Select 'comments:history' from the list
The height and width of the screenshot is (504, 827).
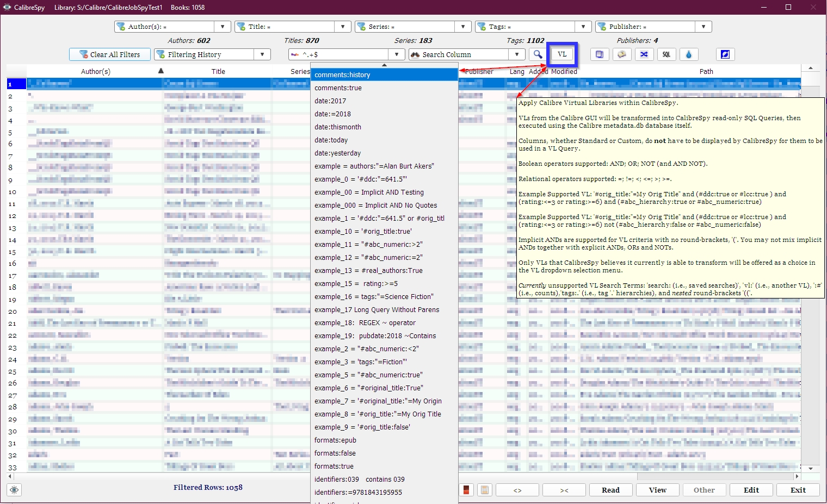[x=384, y=74]
